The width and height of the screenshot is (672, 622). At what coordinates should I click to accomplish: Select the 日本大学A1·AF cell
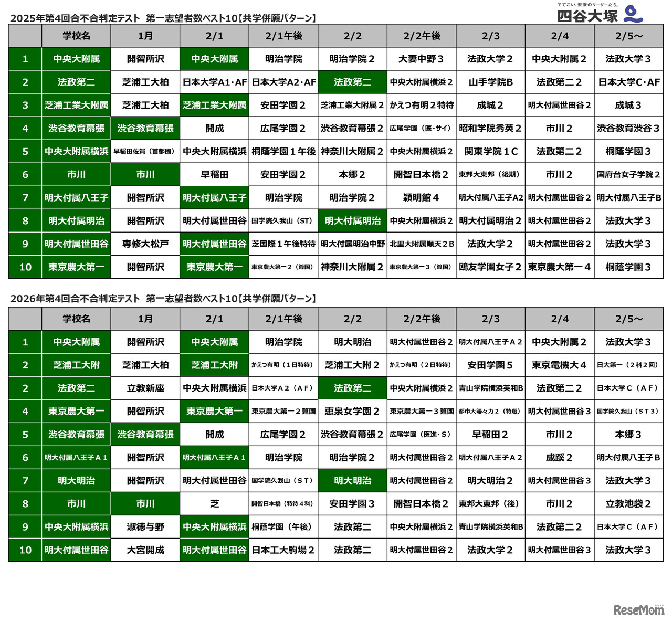(x=215, y=82)
